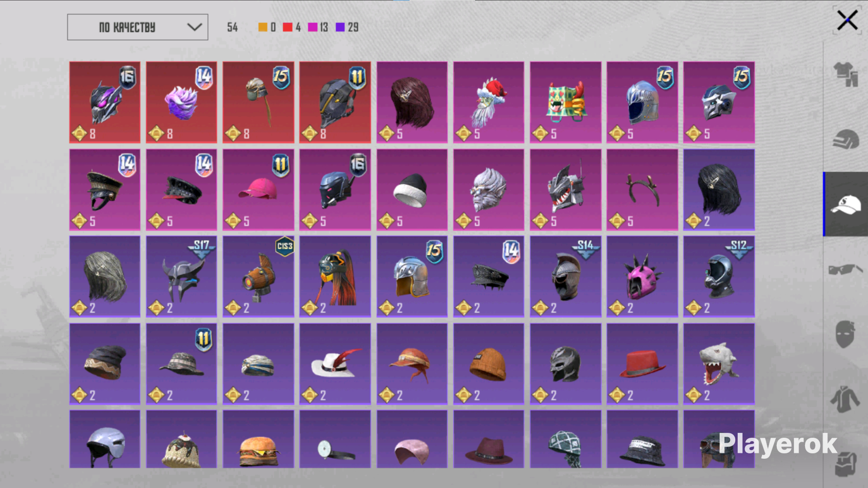Choose the shark head mask item
The image size is (868, 488).
[719, 364]
